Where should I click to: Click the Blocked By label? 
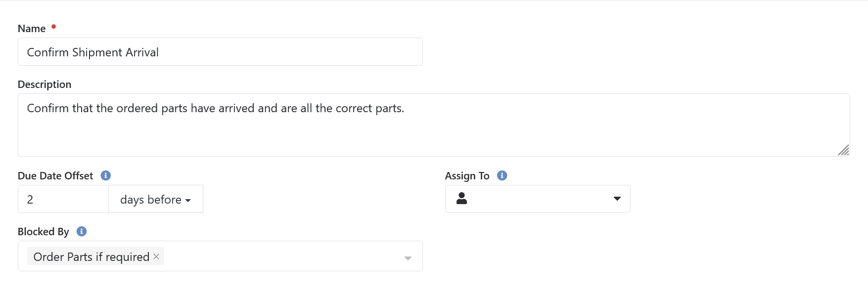click(x=44, y=232)
